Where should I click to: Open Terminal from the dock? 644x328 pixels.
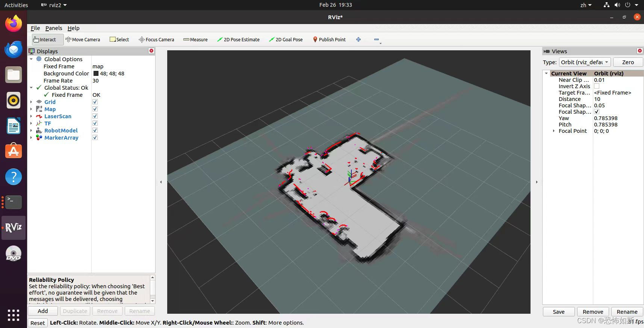pos(14,202)
